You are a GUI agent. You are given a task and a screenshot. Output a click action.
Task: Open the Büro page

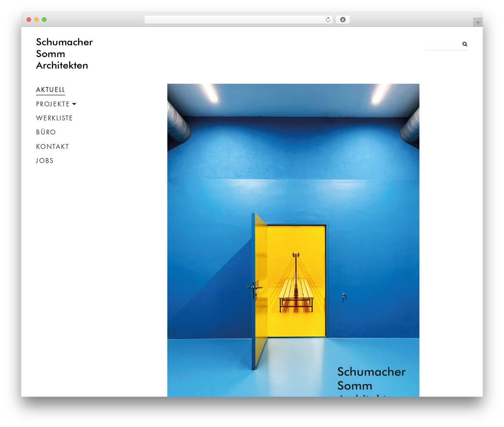tap(46, 132)
